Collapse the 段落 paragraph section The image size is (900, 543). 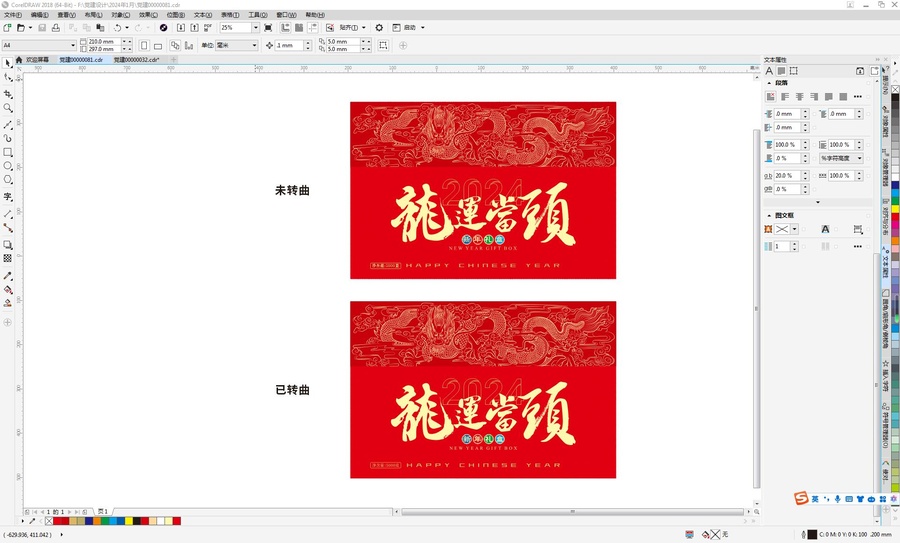pos(769,83)
